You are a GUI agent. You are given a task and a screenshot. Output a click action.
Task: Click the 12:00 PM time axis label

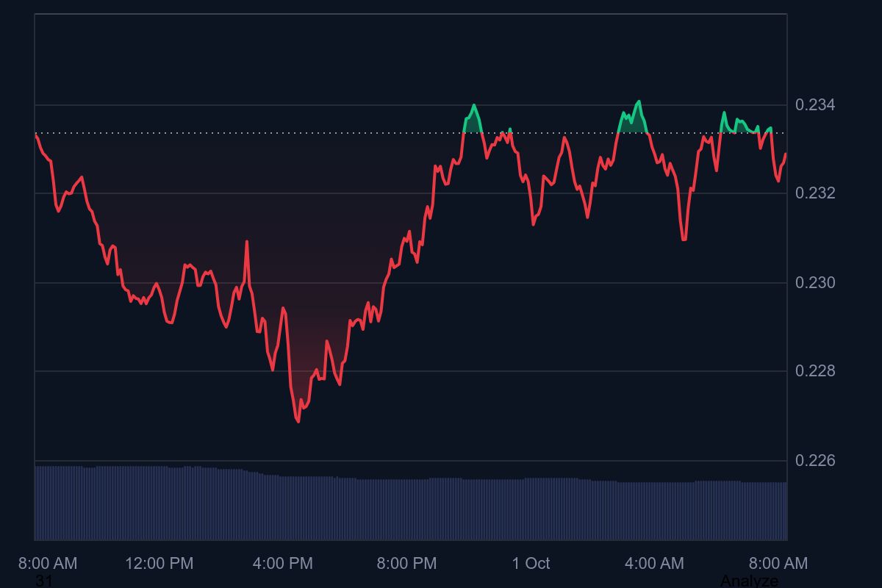(159, 563)
